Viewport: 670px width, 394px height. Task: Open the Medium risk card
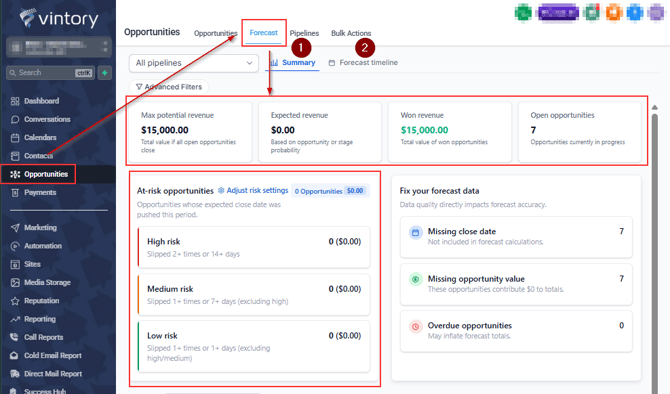point(254,295)
